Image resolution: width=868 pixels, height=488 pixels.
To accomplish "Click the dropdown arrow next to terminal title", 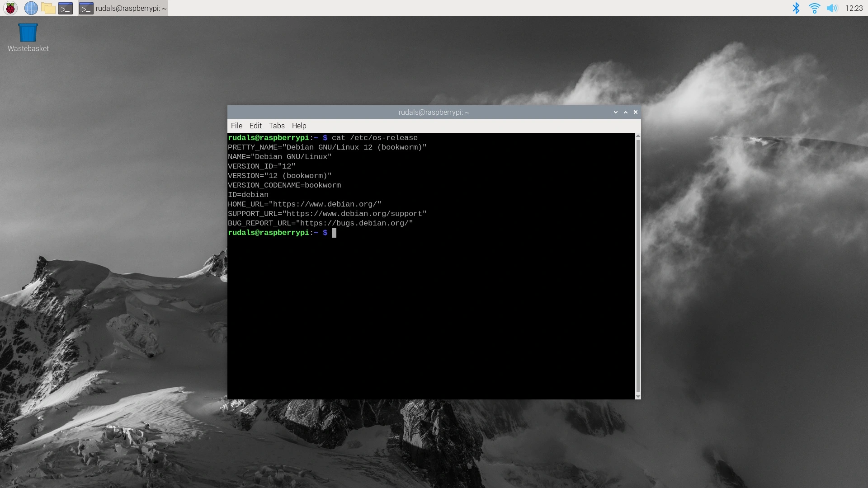I will click(x=615, y=113).
